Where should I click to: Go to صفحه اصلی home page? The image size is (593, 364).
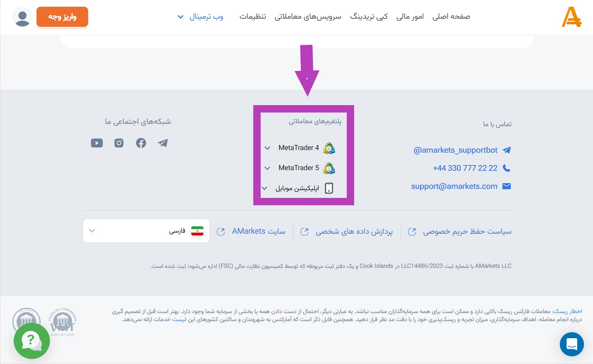pos(451,16)
